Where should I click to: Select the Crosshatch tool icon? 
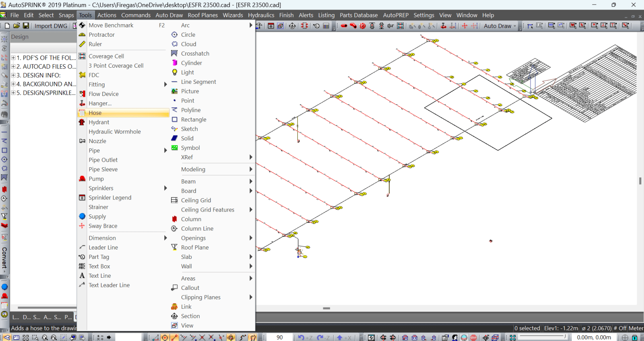tap(175, 53)
